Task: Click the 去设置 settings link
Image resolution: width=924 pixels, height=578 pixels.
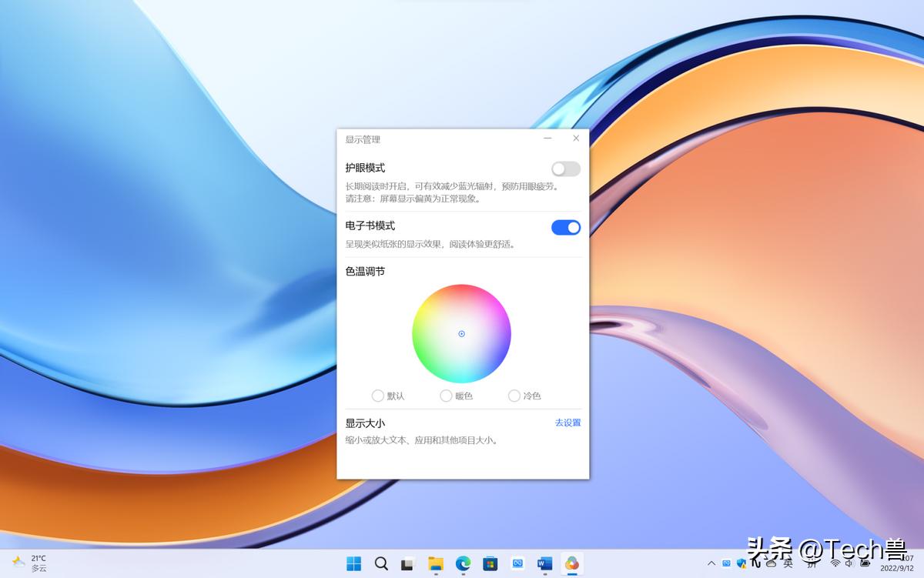Action: tap(567, 423)
